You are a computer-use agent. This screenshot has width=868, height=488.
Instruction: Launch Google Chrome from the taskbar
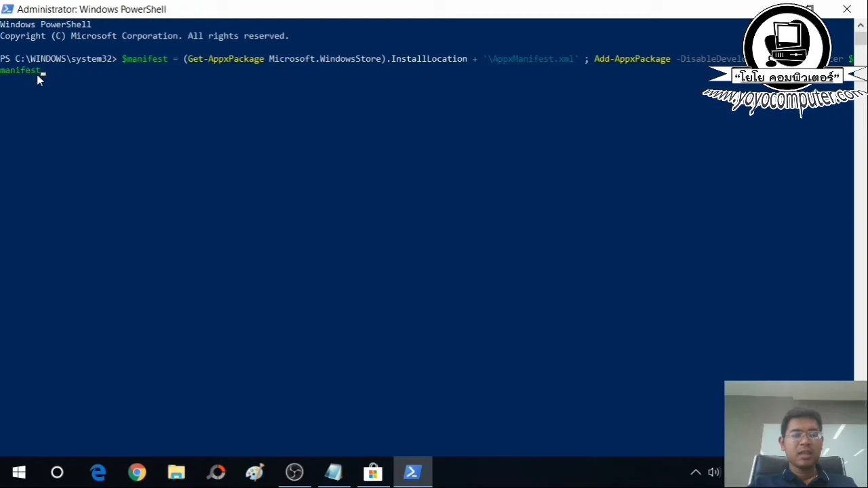pyautogui.click(x=137, y=472)
